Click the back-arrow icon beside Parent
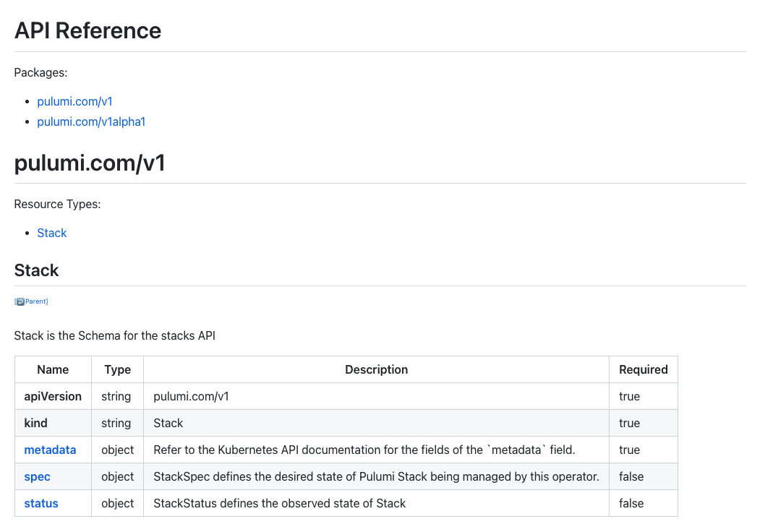Image resolution: width=760 pixels, height=532 pixels. pos(20,302)
